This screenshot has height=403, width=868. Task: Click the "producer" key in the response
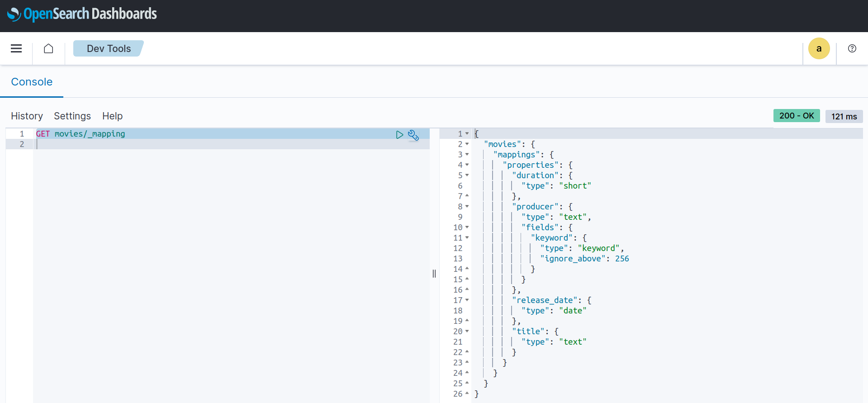pos(536,207)
